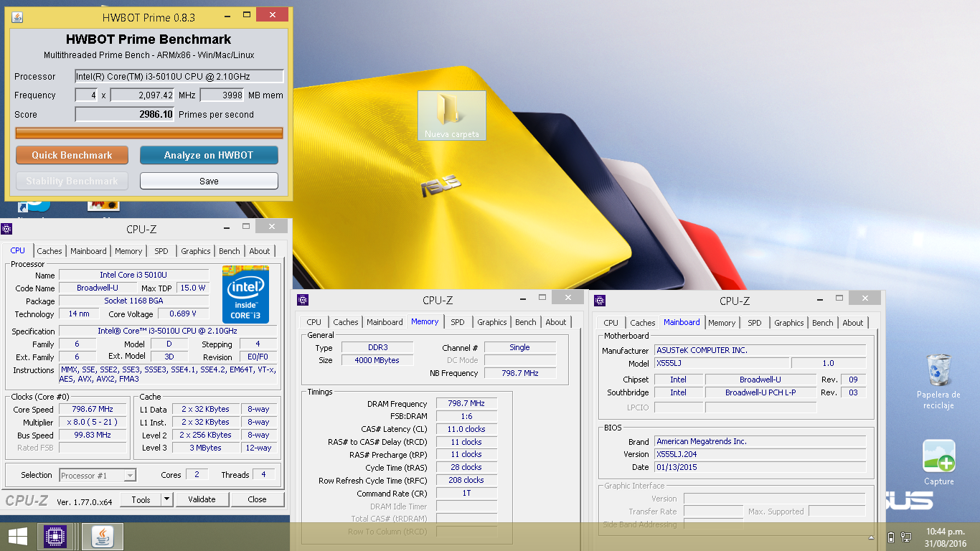Switch to Caches tab in CPU window
Viewport: 980px width, 551px height.
(50, 251)
